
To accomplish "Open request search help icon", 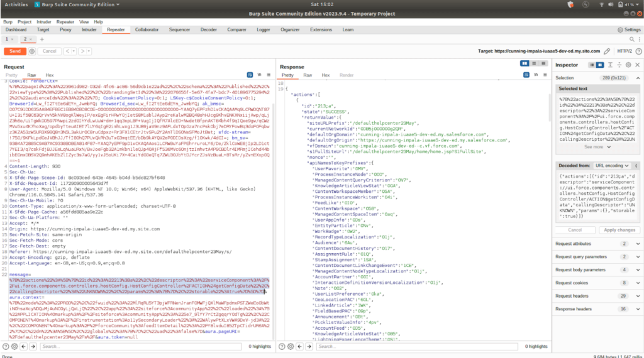I will pos(6,347).
